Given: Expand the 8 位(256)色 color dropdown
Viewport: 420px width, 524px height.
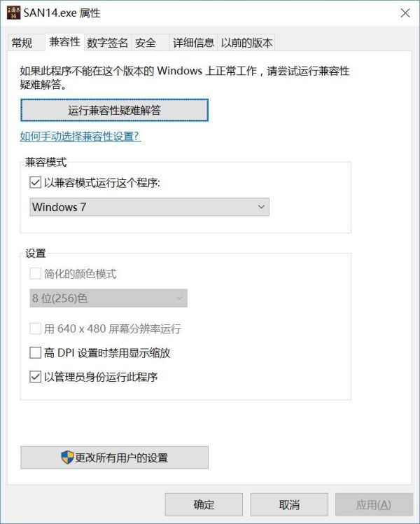Looking at the screenshot, I should click(x=108, y=298).
